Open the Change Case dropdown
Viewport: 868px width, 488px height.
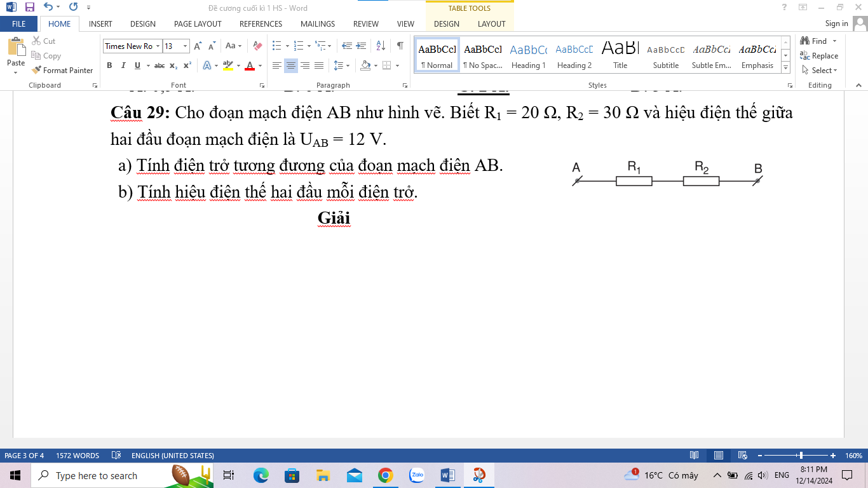click(233, 46)
